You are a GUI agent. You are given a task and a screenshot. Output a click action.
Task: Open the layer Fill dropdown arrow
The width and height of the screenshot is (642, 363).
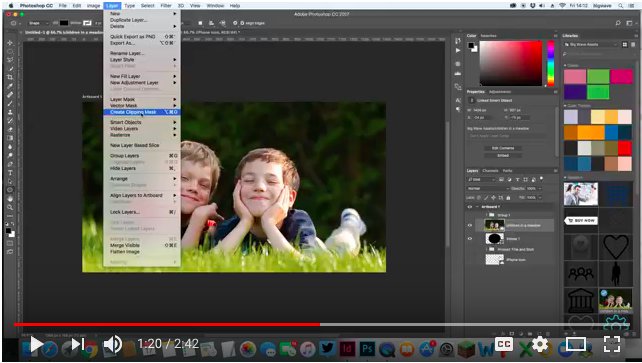pos(540,198)
